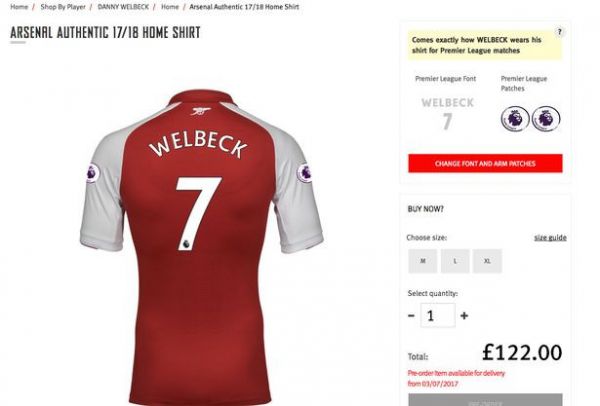600x406 pixels.
Task: Decrease quantity with the minus icon
Action: click(411, 316)
